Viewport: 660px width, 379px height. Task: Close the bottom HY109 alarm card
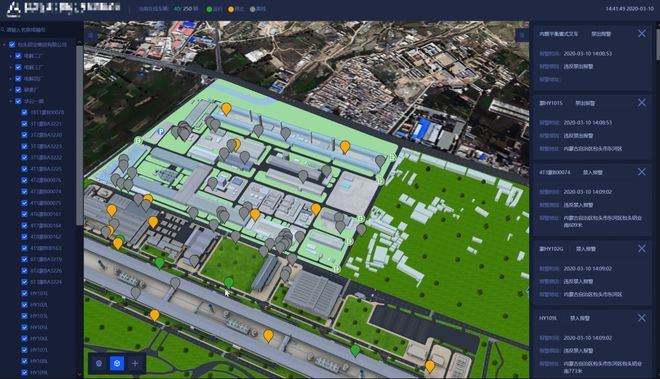tap(642, 318)
